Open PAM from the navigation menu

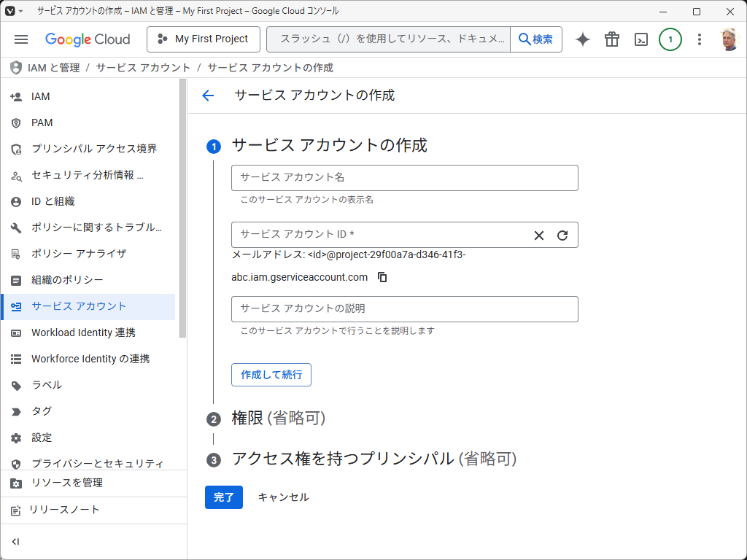[42, 122]
